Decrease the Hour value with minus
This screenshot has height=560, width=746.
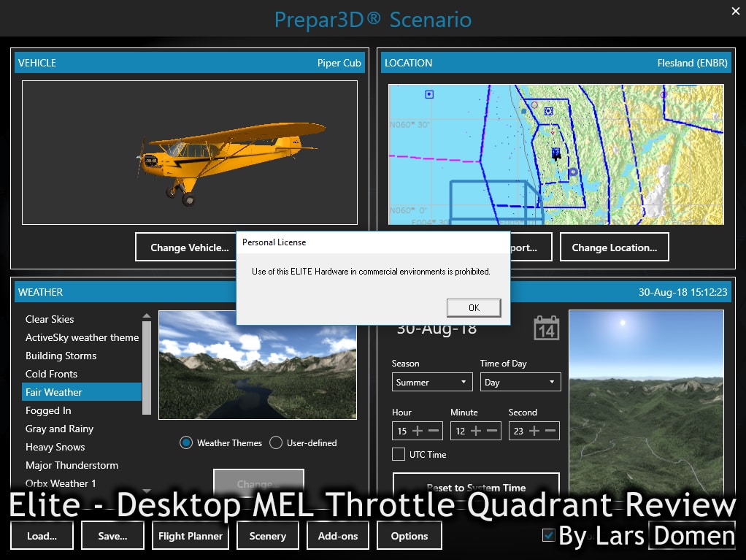(x=434, y=431)
